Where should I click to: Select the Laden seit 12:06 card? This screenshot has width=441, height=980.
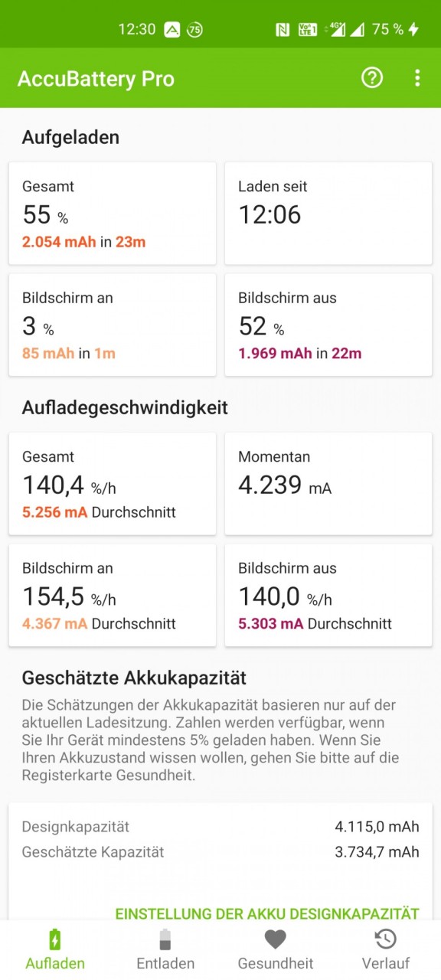pyautogui.click(x=328, y=214)
